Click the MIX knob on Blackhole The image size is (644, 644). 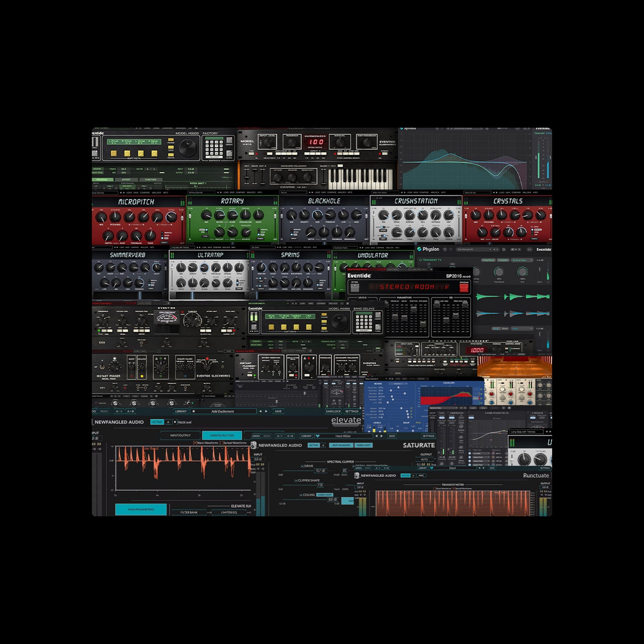(x=291, y=216)
